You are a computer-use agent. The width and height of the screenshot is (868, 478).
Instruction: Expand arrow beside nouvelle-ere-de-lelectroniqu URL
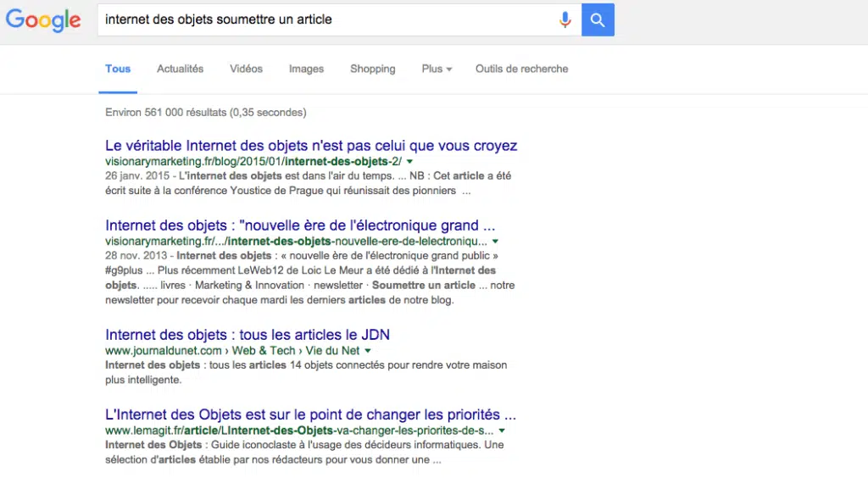495,242
